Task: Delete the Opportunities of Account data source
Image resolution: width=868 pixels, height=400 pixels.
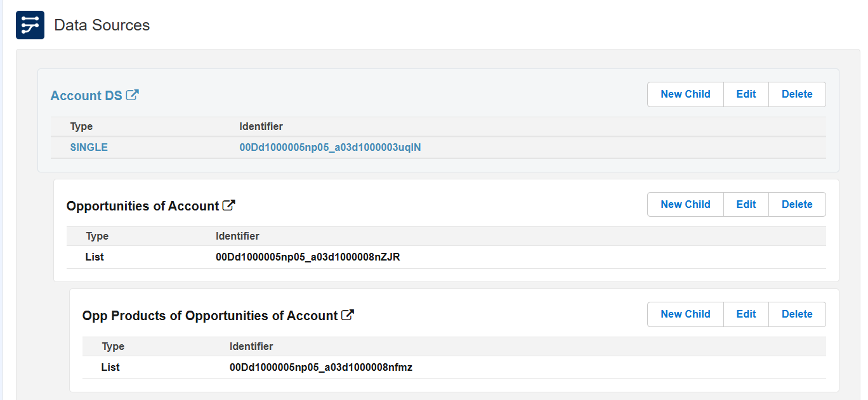Action: click(797, 204)
